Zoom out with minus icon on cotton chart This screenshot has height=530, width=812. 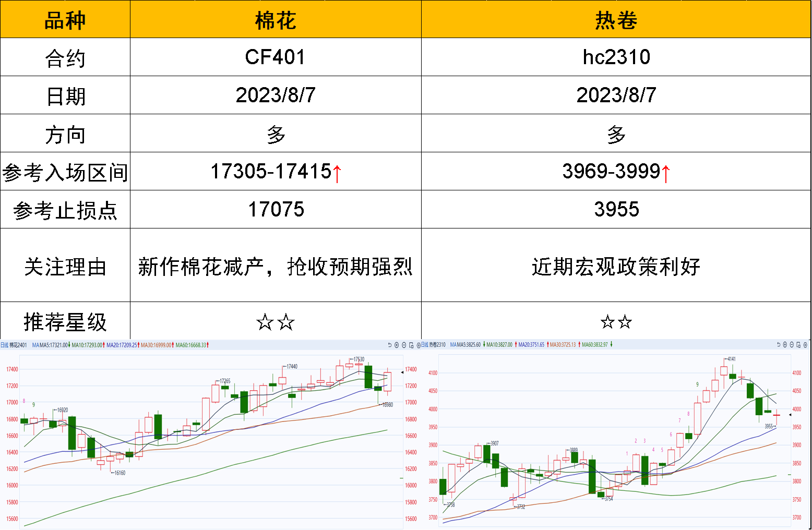[404, 345]
